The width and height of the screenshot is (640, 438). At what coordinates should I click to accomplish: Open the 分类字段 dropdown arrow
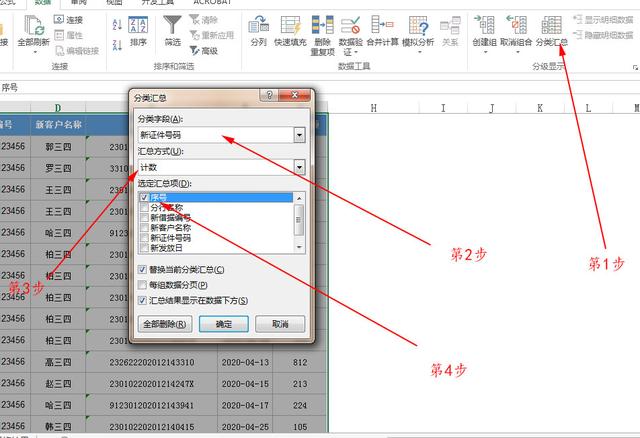pyautogui.click(x=299, y=135)
